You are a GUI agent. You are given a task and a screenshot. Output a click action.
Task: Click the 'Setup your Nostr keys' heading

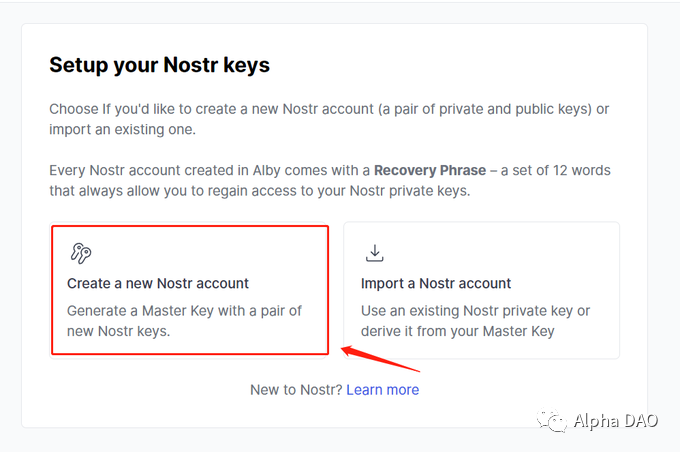pos(160,65)
